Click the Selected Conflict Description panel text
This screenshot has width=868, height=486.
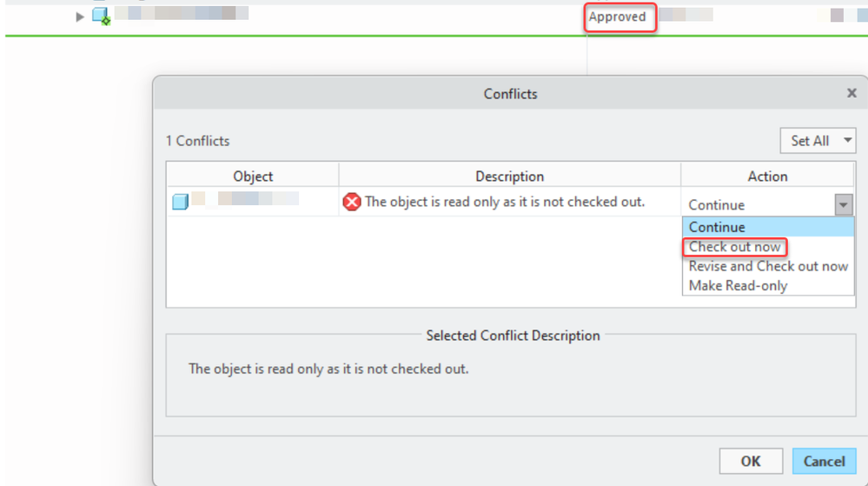point(328,369)
